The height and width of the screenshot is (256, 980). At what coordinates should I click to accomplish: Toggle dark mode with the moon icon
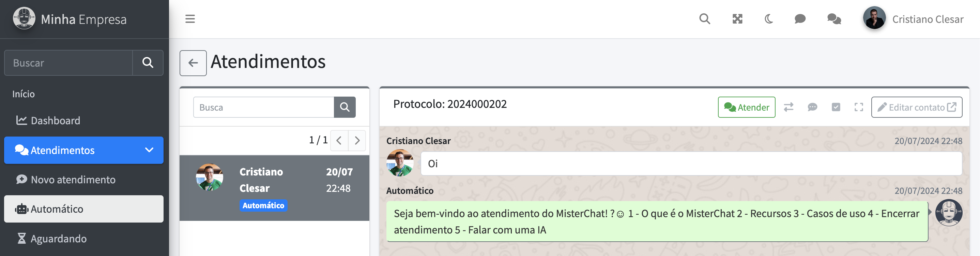point(769,19)
